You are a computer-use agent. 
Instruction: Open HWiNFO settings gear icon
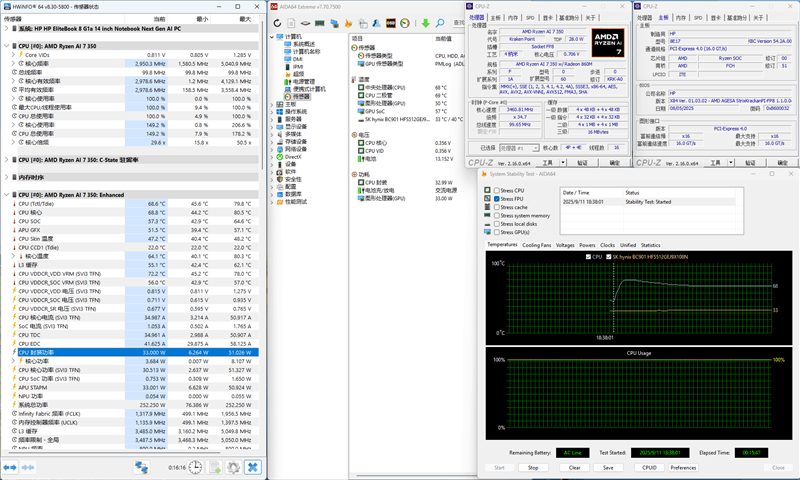(x=233, y=467)
